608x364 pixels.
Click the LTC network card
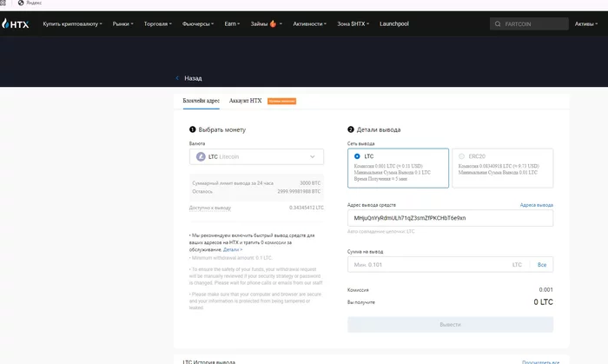398,169
